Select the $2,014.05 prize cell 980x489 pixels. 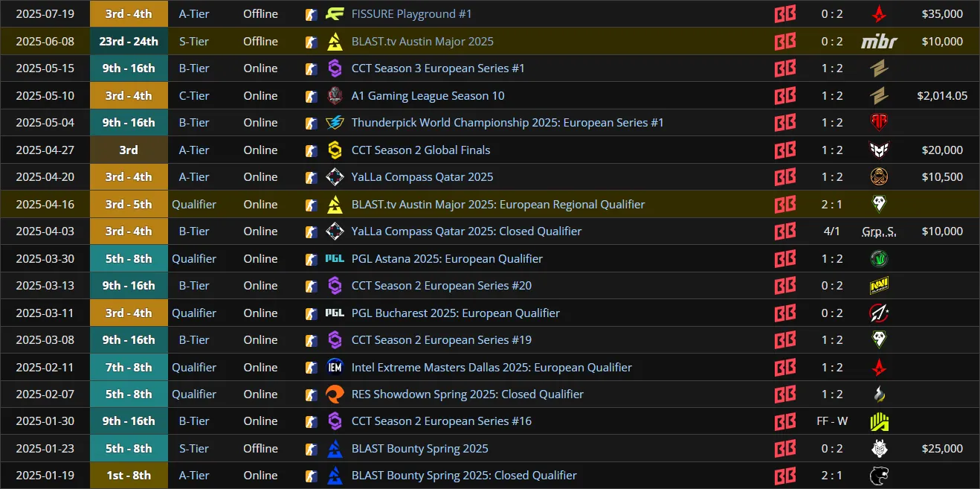point(942,95)
